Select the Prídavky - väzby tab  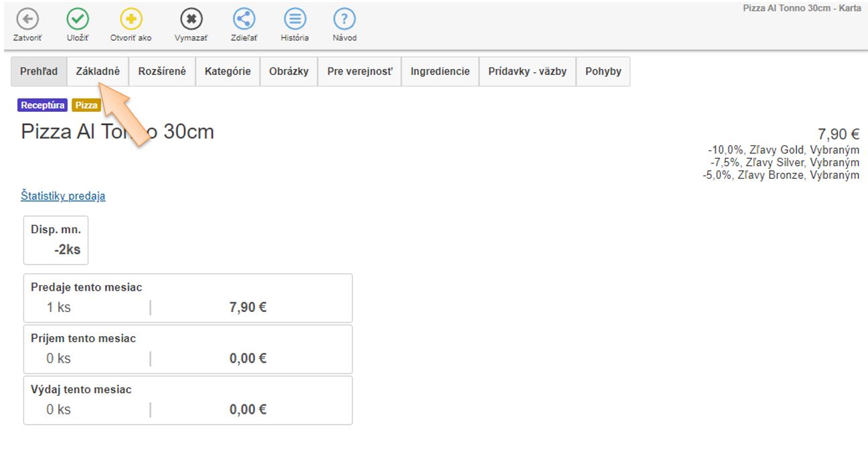tap(527, 72)
